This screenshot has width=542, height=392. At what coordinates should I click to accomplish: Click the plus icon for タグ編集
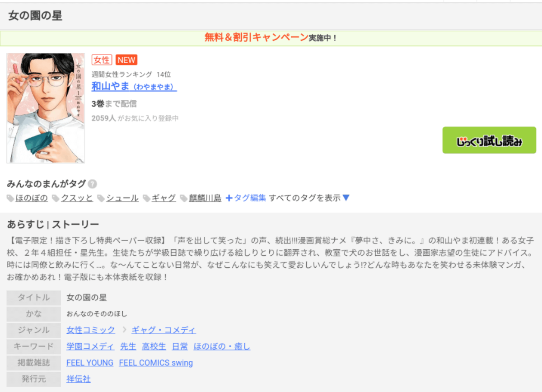pyautogui.click(x=229, y=198)
